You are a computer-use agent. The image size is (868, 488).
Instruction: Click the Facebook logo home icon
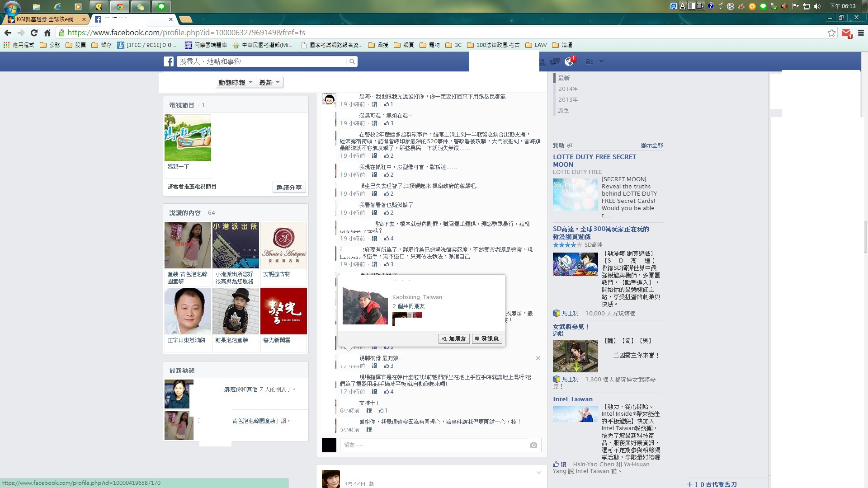pyautogui.click(x=169, y=61)
